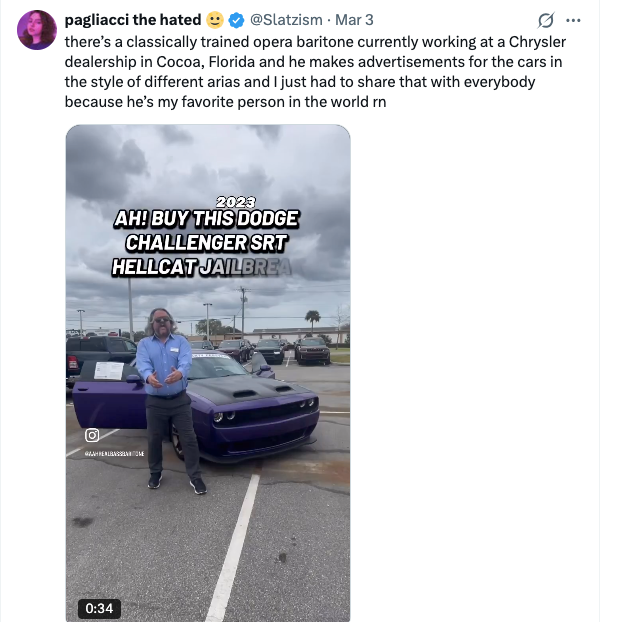Screen dimensions: 626x622
Task: Click the blue verified checkmark badge
Action: coord(236,20)
